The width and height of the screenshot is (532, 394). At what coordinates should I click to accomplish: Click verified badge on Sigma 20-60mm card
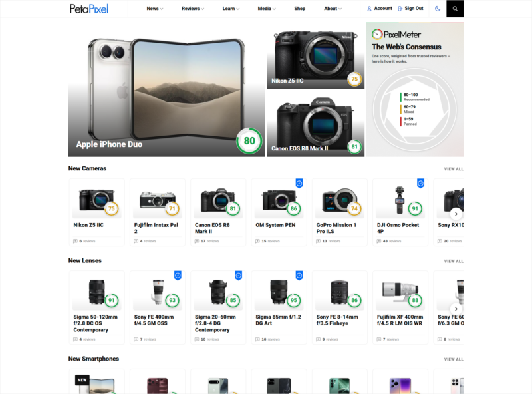pos(239,276)
